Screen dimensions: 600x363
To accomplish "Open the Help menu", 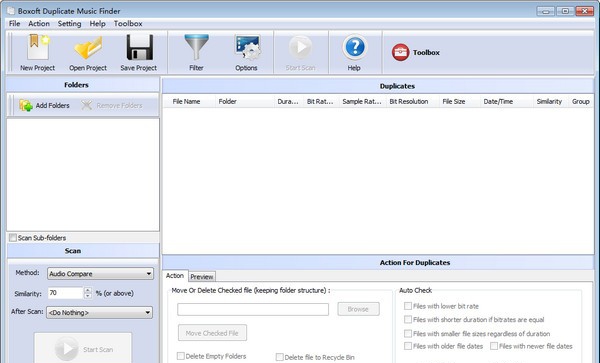I will tap(98, 23).
